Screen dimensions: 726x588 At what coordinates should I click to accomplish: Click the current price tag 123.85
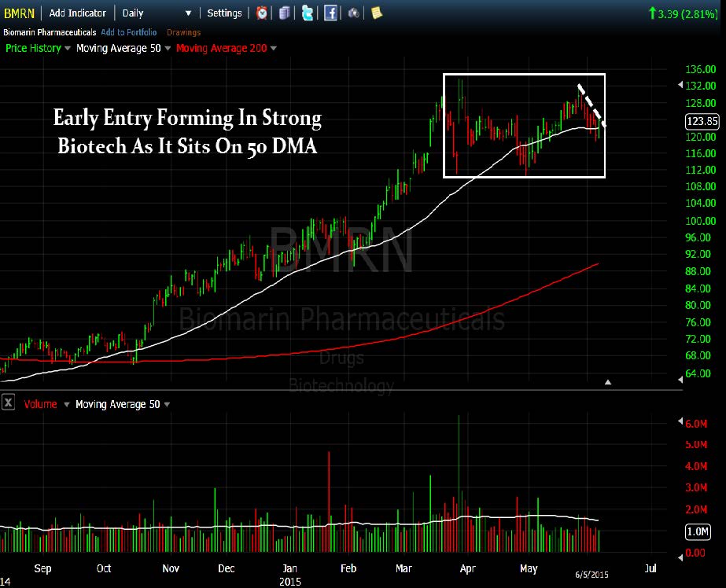point(702,121)
